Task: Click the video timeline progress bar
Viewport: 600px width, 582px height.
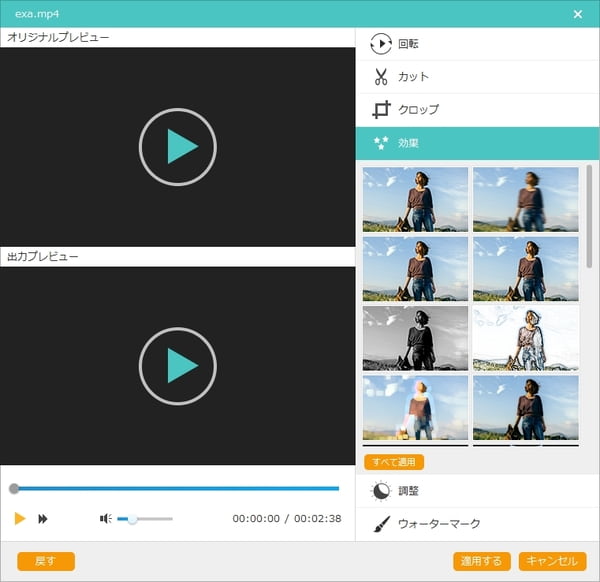Action: click(x=176, y=488)
